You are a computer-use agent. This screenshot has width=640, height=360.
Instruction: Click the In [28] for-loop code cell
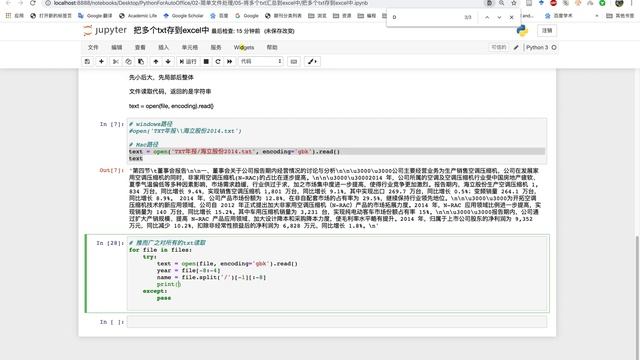(x=337, y=273)
